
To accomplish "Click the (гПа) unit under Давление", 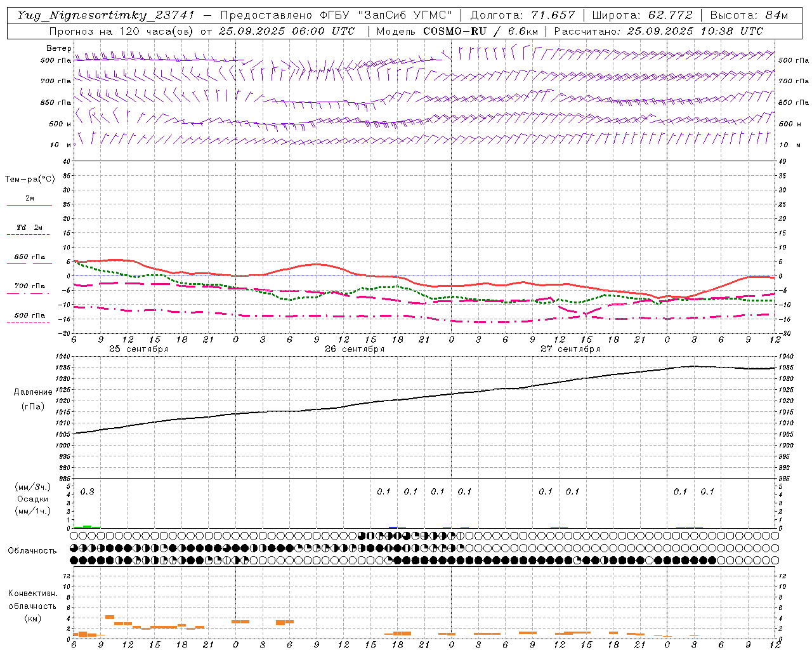I will pyautogui.click(x=33, y=406).
